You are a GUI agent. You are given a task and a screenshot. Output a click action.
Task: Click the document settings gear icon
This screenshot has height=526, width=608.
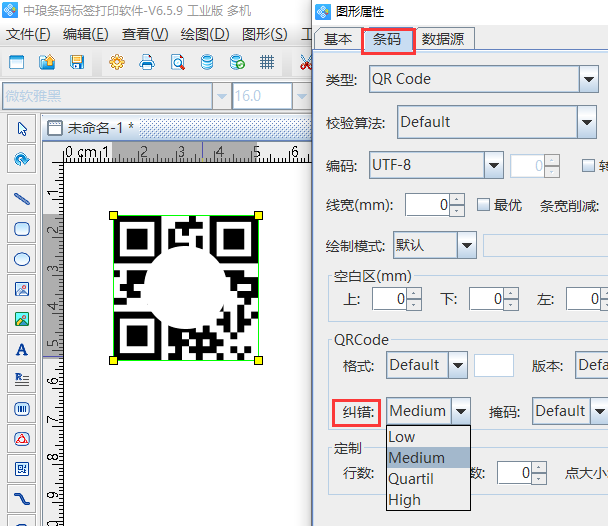pos(116,62)
